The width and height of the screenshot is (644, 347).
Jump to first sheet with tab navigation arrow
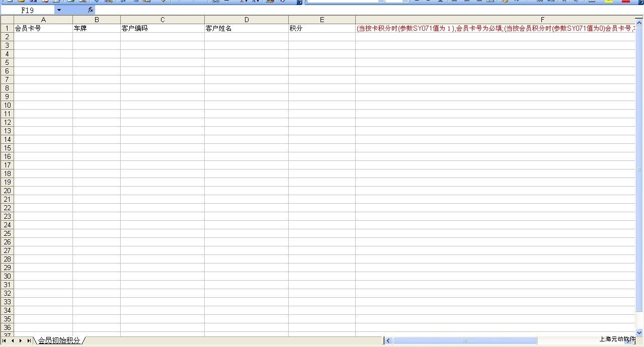(x=5, y=341)
